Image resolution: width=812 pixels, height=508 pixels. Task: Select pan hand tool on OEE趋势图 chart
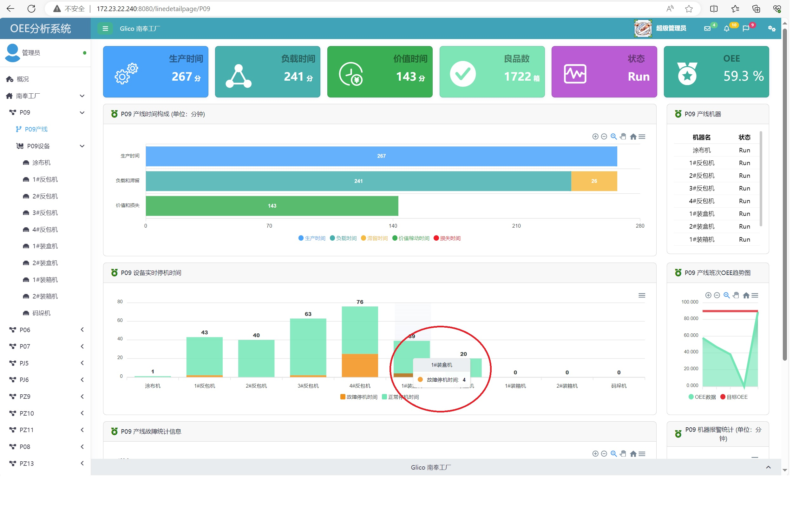736,295
